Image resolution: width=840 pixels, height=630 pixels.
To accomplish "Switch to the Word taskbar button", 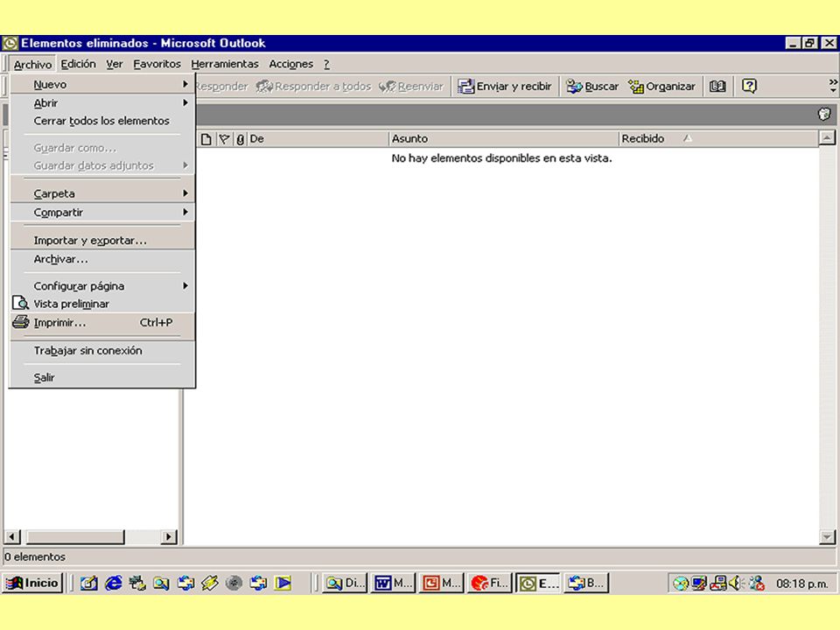I will (393, 583).
